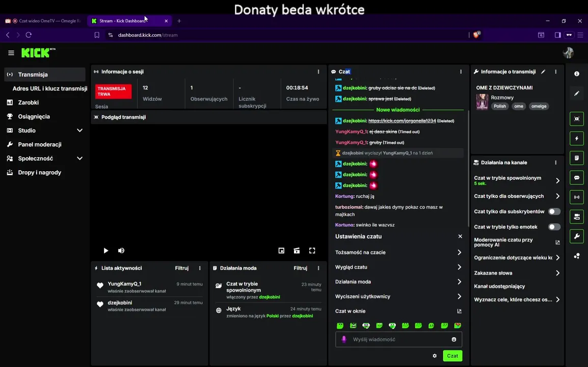Image resolution: width=588 pixels, height=367 pixels.
Task: Open Adres URL i klucz transmisji
Action: [49, 89]
